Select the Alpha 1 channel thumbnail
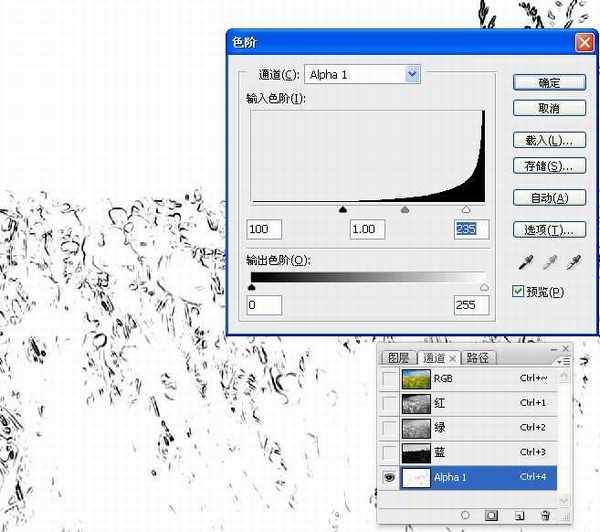 click(x=416, y=478)
